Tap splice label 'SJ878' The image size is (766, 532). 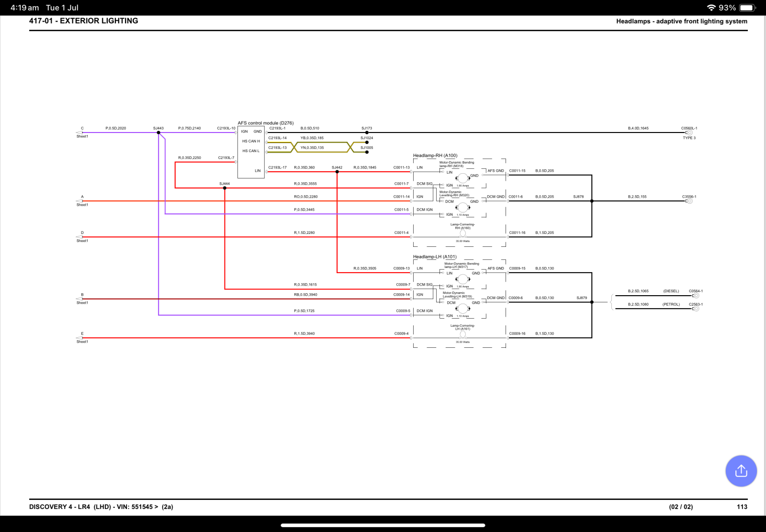point(578,197)
